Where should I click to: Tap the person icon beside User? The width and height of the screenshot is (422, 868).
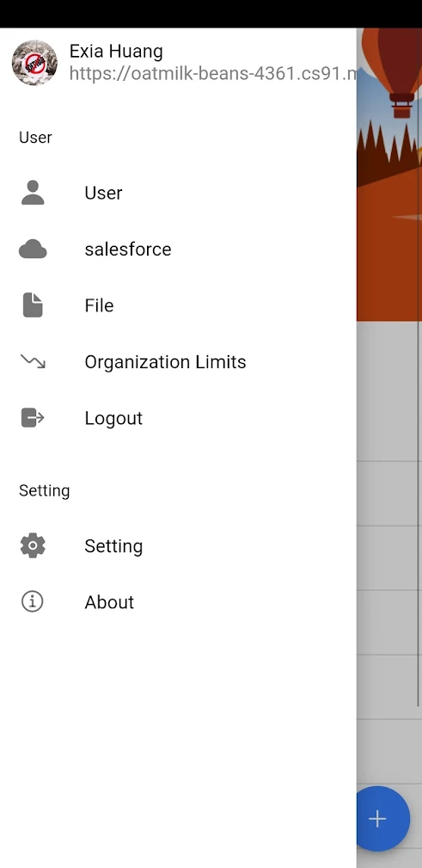pos(33,193)
